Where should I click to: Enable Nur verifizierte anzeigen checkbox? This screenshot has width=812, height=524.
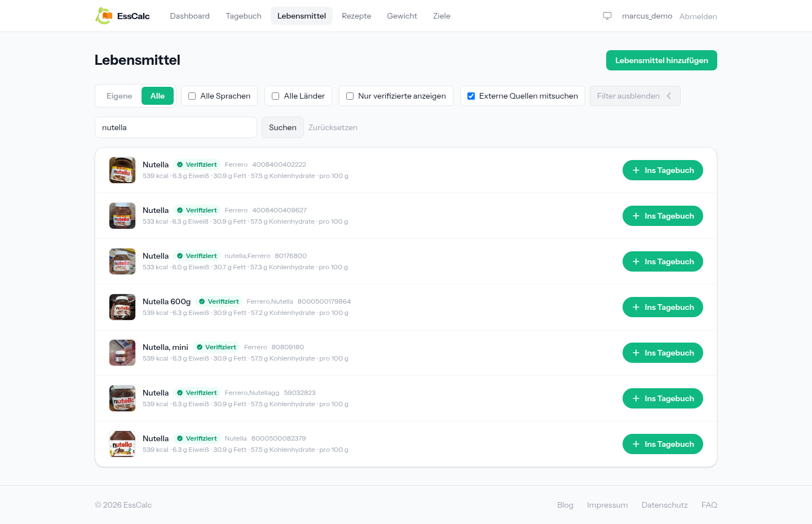point(350,96)
